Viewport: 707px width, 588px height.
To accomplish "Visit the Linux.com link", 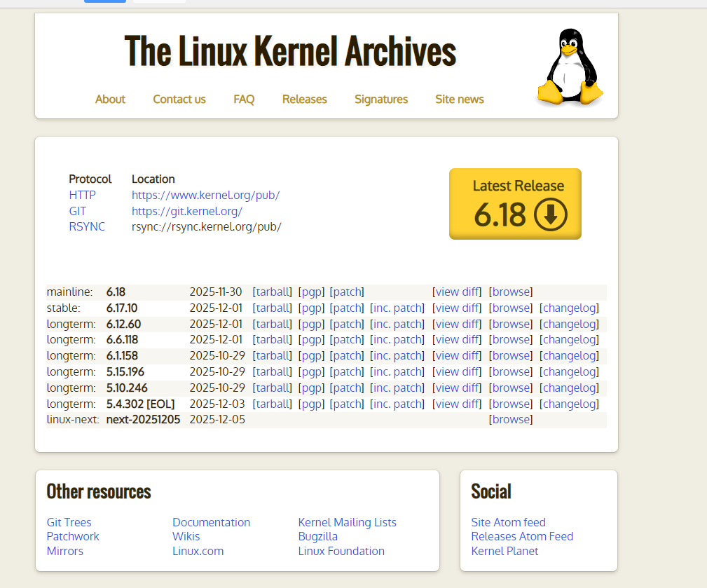I will click(x=198, y=551).
